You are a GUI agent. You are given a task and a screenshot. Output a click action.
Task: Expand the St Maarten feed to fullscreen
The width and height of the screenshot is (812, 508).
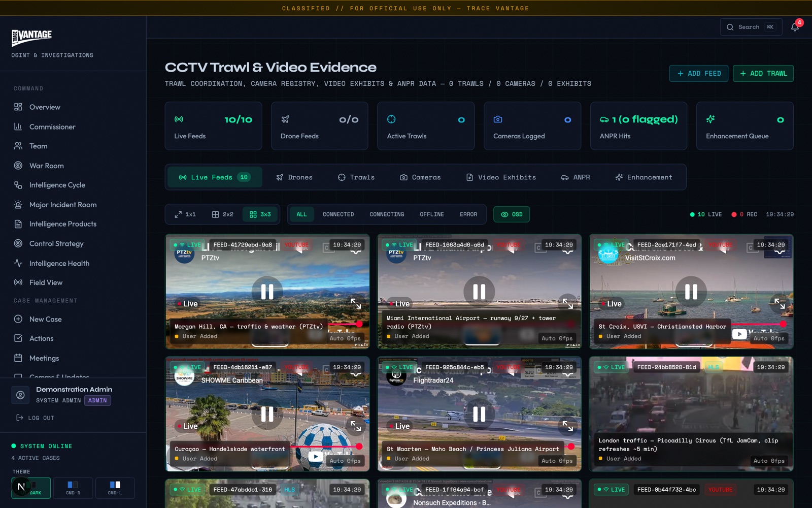point(568,426)
